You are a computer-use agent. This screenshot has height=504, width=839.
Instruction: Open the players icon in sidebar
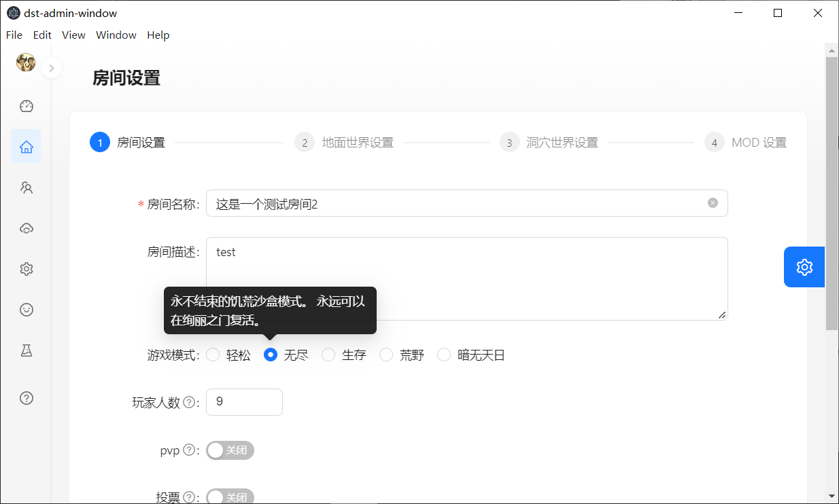coord(27,187)
